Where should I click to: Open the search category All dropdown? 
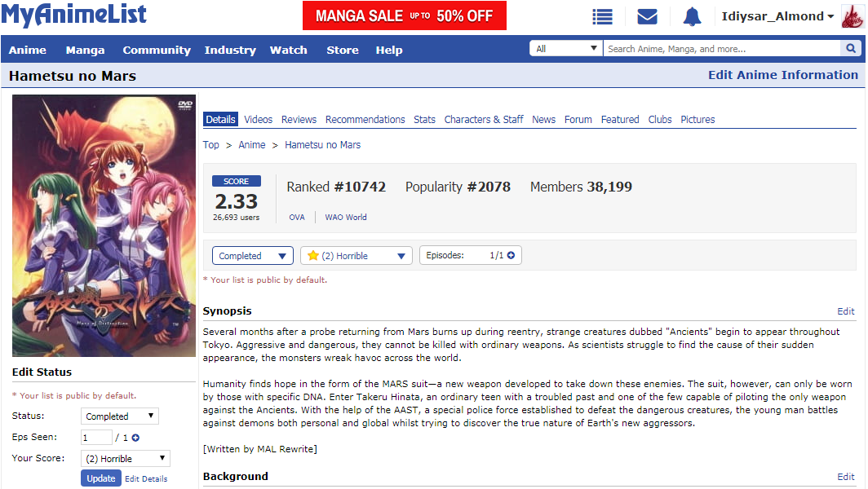566,49
